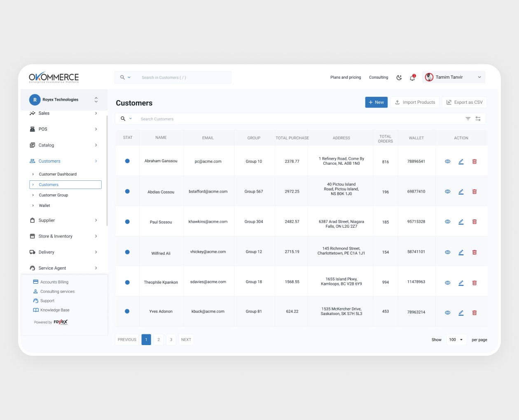The height and width of the screenshot is (420, 519).
Task: Open the filter icon in the customers search bar
Action: point(468,119)
